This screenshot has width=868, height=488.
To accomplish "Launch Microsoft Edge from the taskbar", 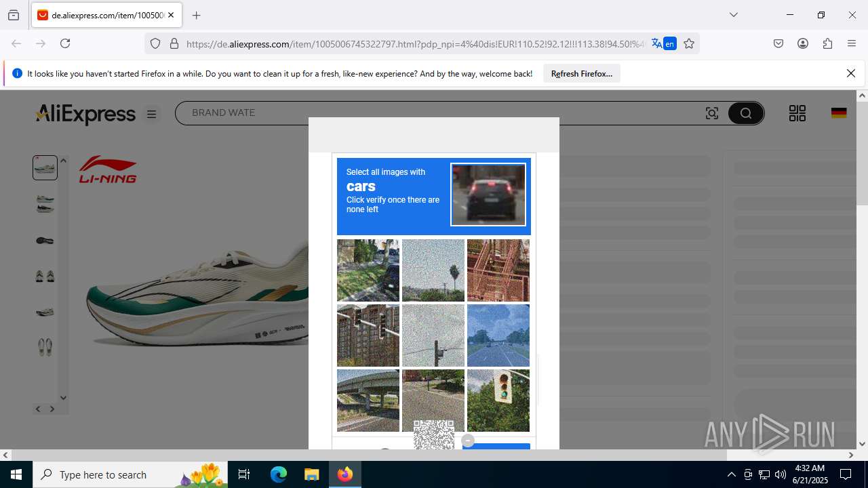I will (279, 474).
